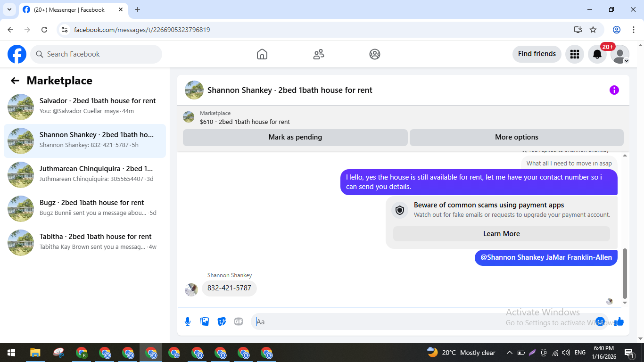Show hidden system tray icons
Image resolution: width=644 pixels, height=362 pixels.
(x=509, y=353)
